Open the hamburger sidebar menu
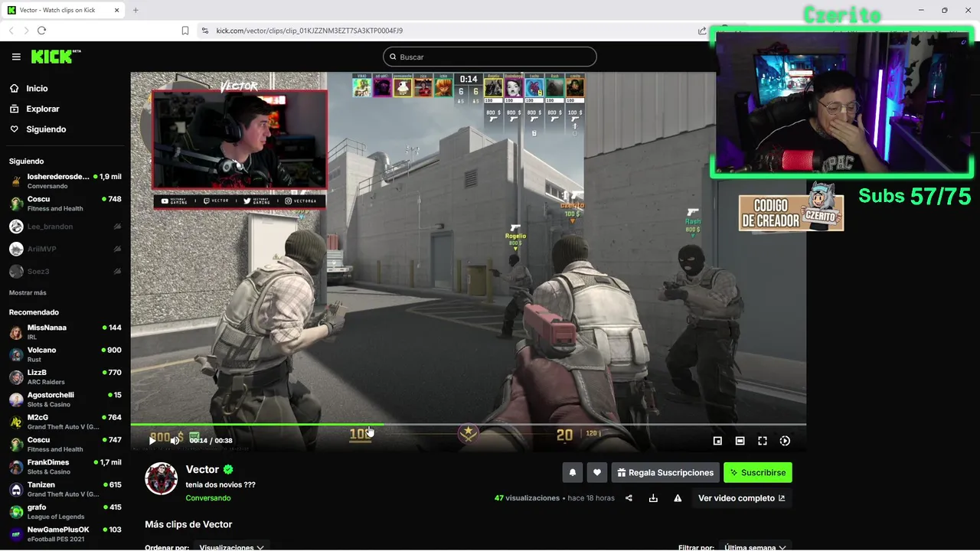The height and width of the screenshot is (551, 980). 16,57
